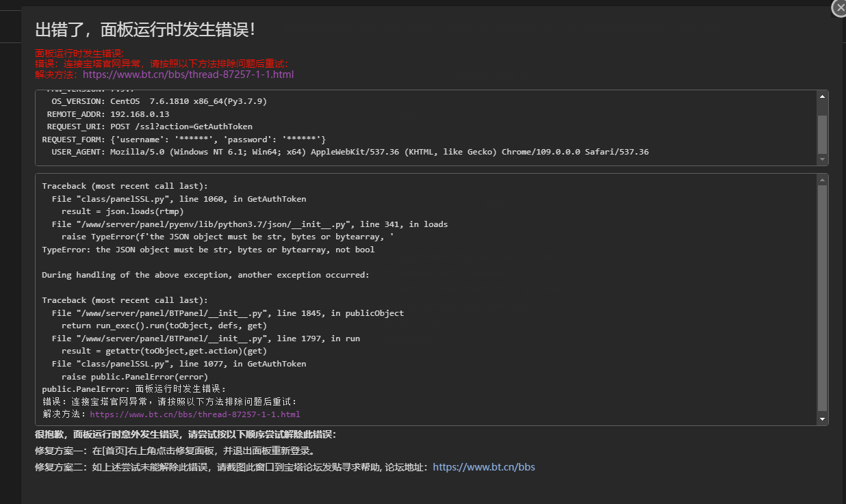Select the "raise public.PanelError(error)" line

135,376
